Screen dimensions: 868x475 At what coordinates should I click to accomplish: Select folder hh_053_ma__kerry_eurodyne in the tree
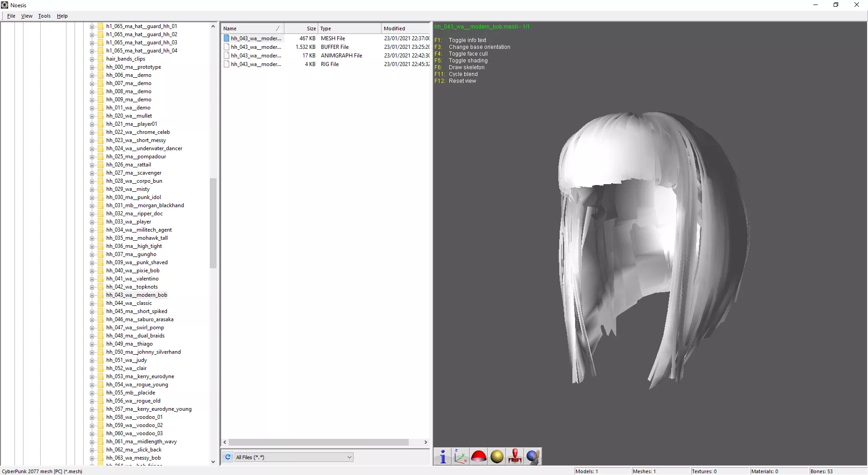pyautogui.click(x=140, y=376)
